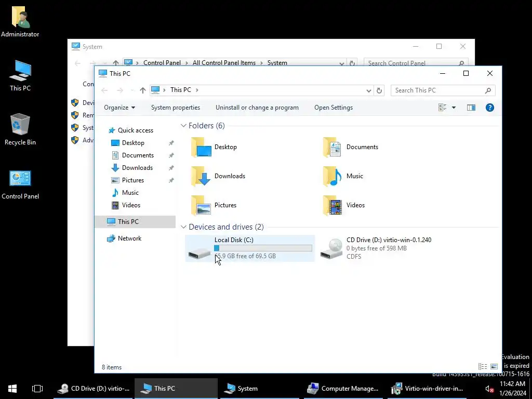This screenshot has width=532, height=399.
Task: Click the Search This PC input field
Action: (x=438, y=90)
